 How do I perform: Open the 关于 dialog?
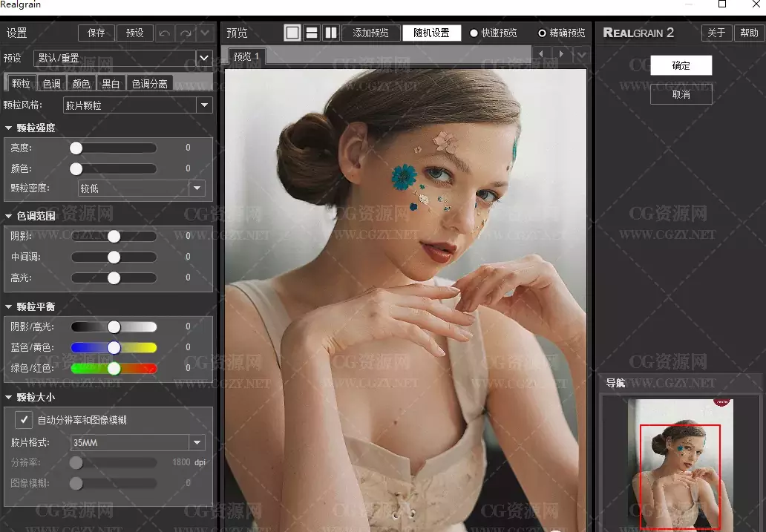[x=717, y=33]
